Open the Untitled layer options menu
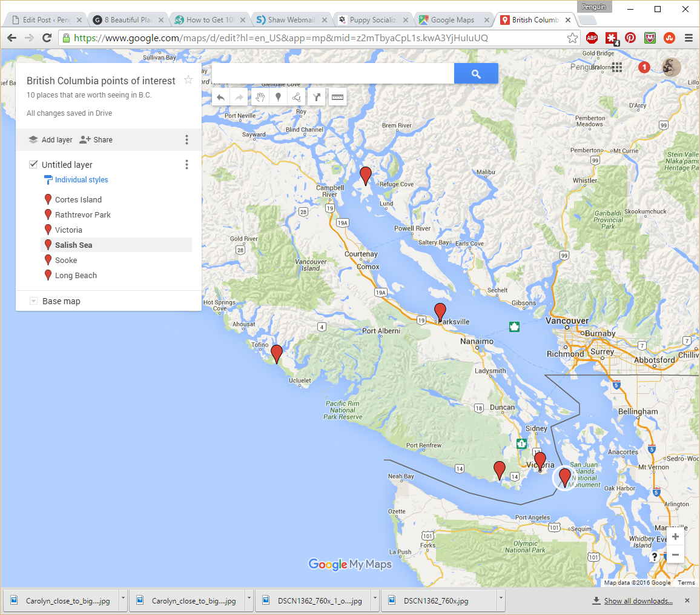 187,165
